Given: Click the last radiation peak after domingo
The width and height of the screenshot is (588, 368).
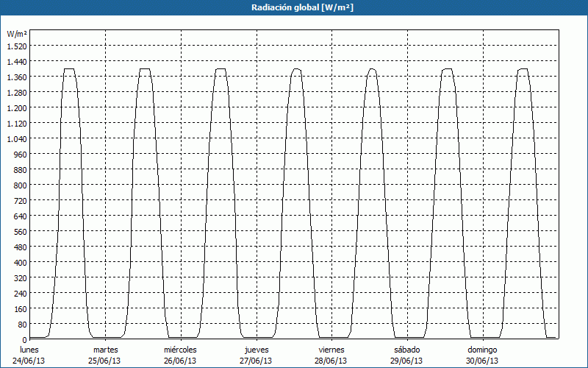Looking at the screenshot, I should pos(523,69).
